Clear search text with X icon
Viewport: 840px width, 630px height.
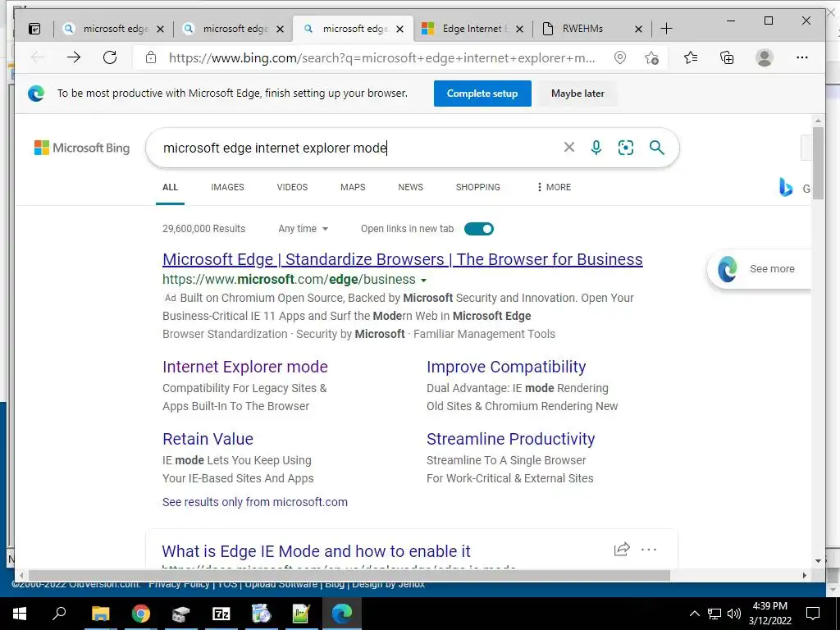[569, 148]
